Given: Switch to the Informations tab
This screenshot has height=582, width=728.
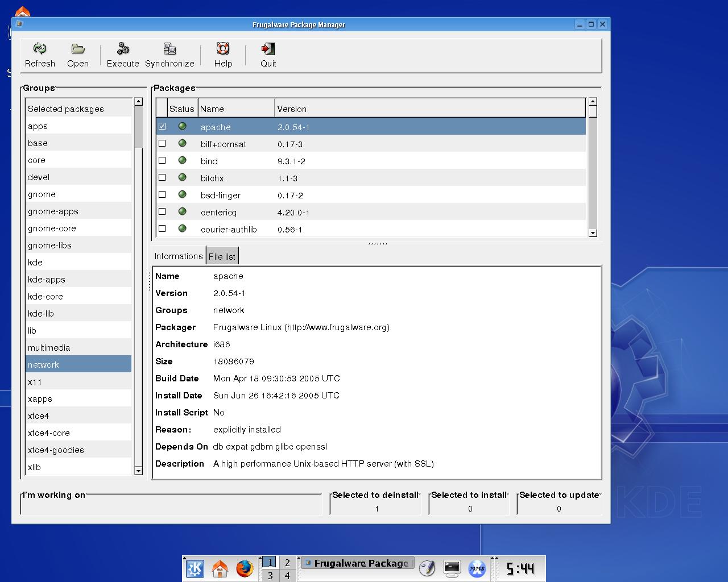Looking at the screenshot, I should pos(179,256).
